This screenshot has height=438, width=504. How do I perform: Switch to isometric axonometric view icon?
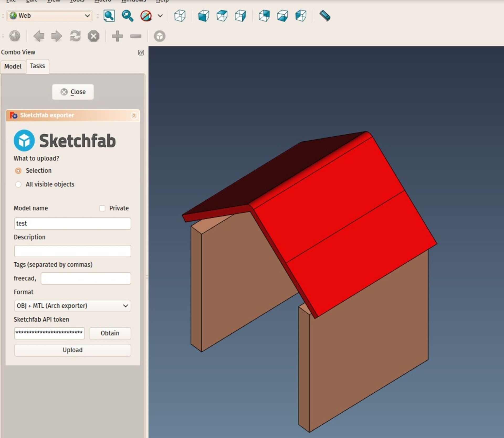(x=180, y=16)
